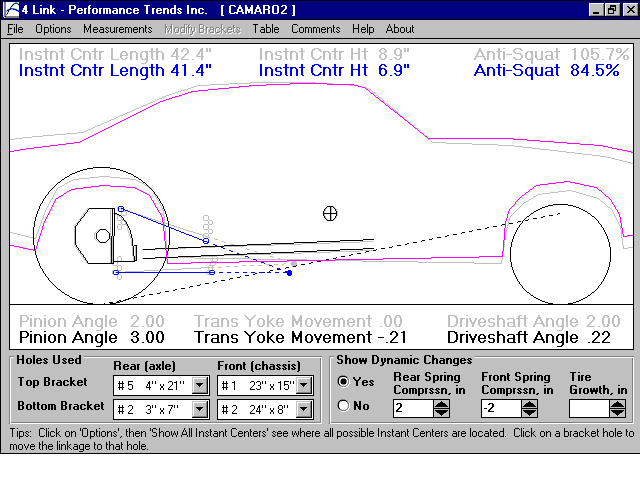Decrease Rear Spring Compression with down arrow
This screenshot has height=480, width=640.
click(441, 413)
